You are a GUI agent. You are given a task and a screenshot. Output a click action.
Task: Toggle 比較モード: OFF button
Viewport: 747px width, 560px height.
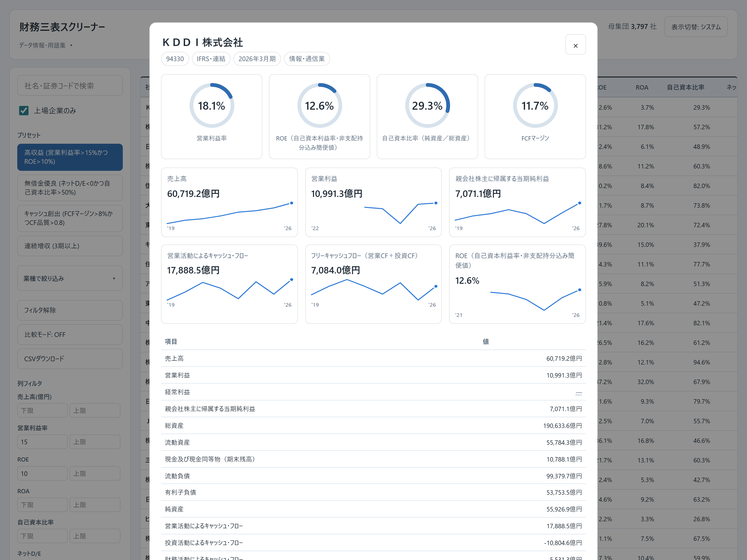point(70,335)
